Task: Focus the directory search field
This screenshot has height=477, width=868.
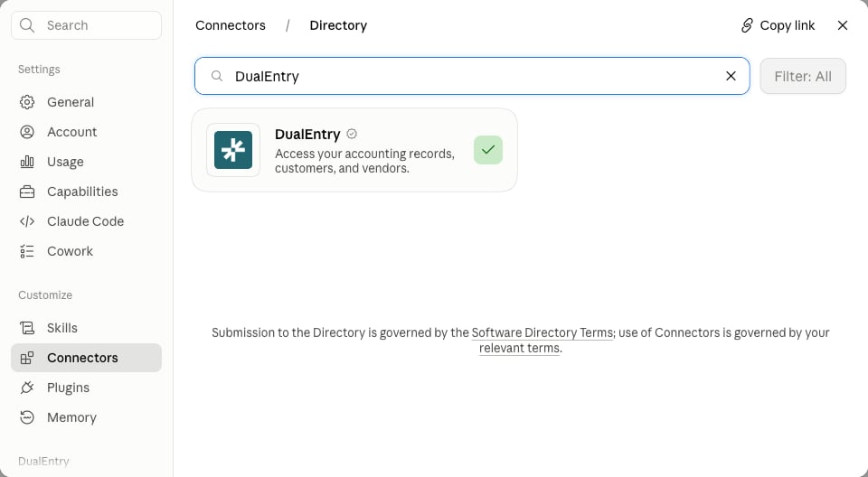Action: coord(472,76)
